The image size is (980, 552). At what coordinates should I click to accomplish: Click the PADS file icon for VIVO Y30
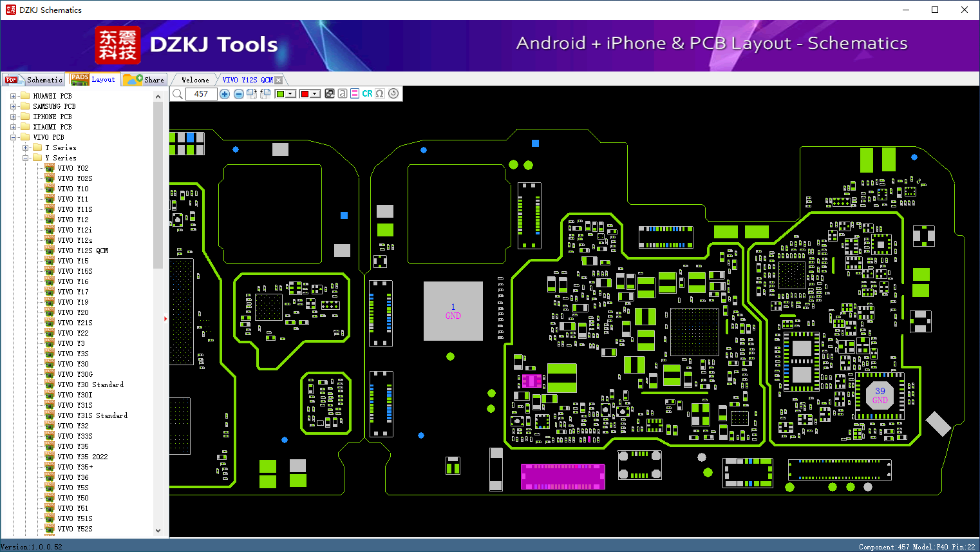[50, 364]
